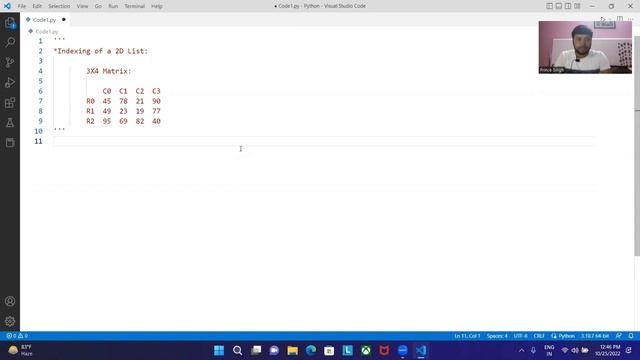Open the Testing flask view
Image resolution: width=640 pixels, height=360 pixels.
point(10,122)
